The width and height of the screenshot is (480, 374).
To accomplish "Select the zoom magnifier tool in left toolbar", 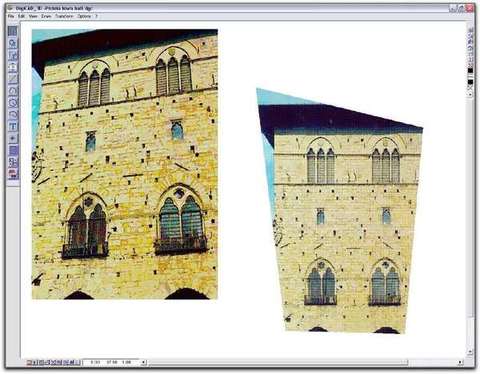I will 13,43.
